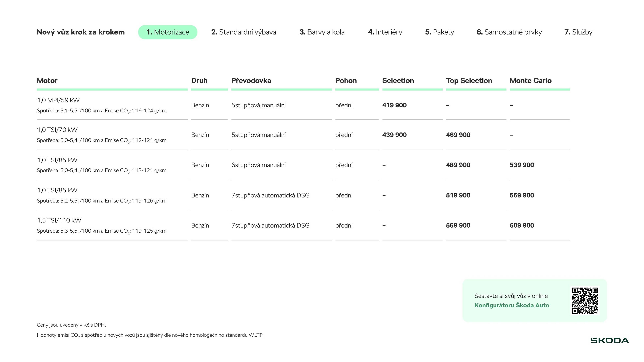Select Monte Carlo price 539 900
The width and height of the screenshot is (644, 362).
tap(522, 165)
